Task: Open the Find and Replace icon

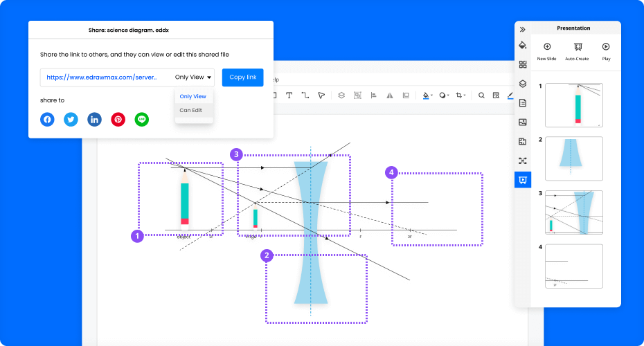Action: point(496,95)
